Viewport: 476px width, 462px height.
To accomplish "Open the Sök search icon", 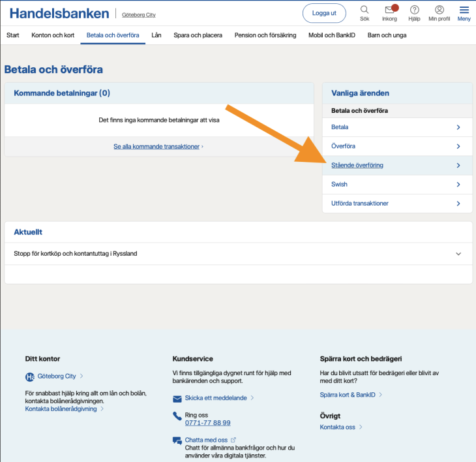I will point(364,10).
